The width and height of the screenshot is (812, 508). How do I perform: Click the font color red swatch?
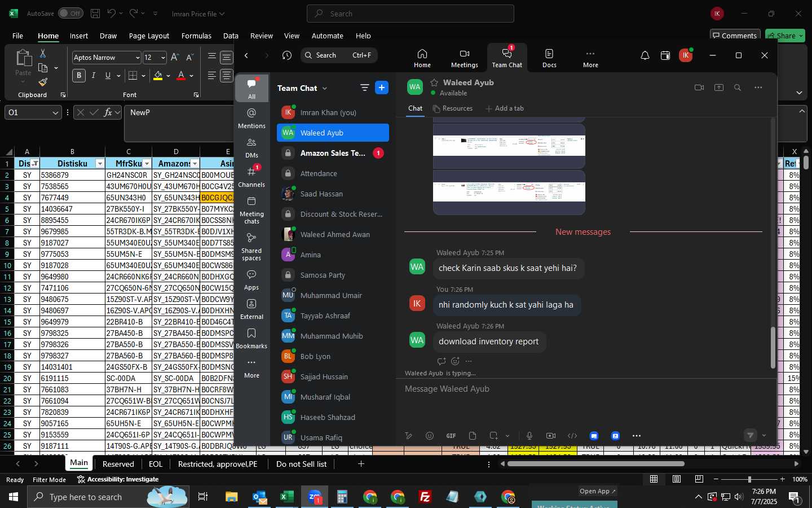coord(181,76)
